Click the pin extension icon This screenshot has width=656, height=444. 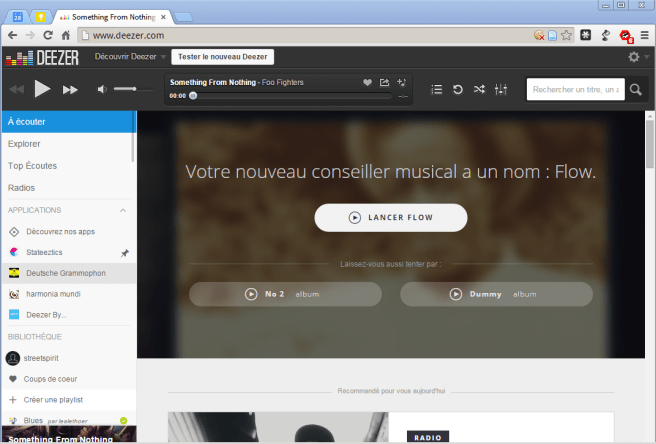click(605, 35)
